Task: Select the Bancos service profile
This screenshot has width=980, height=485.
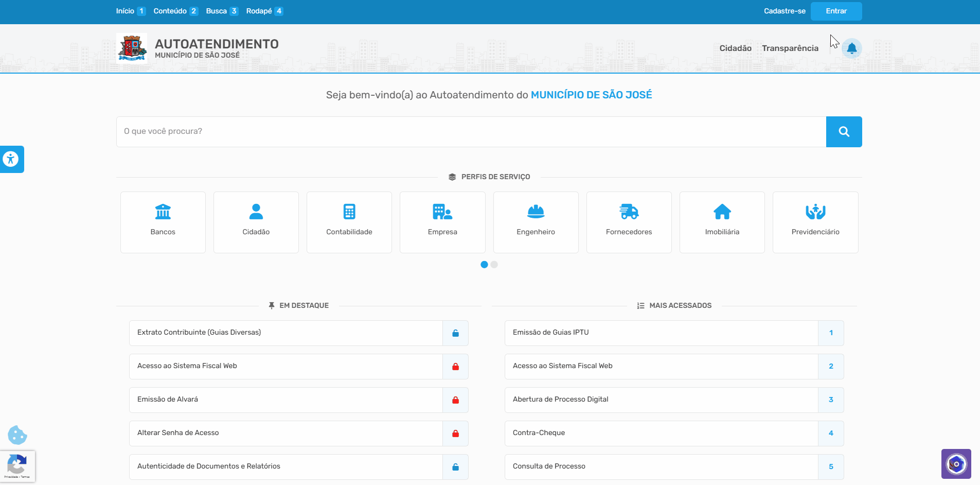Action: pyautogui.click(x=163, y=222)
